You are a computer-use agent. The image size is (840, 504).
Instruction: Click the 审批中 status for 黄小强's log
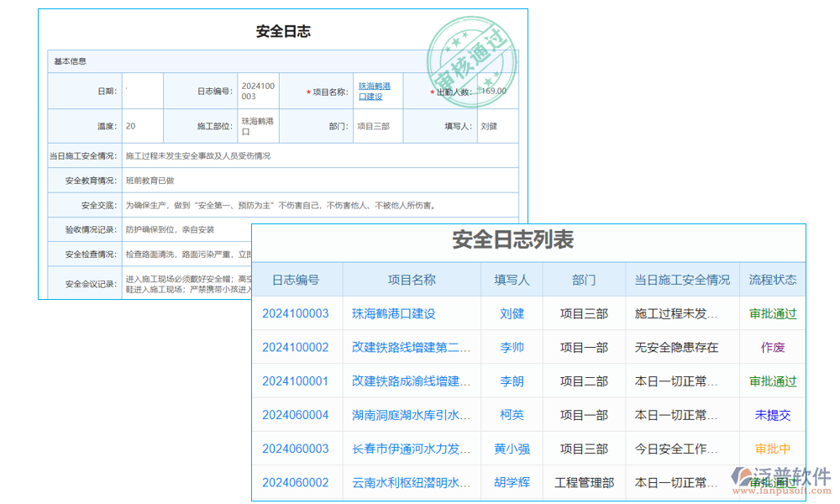tap(772, 449)
